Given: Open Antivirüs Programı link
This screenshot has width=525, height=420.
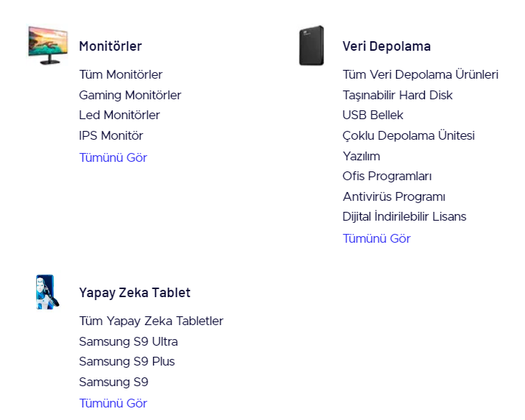Looking at the screenshot, I should [x=394, y=196].
